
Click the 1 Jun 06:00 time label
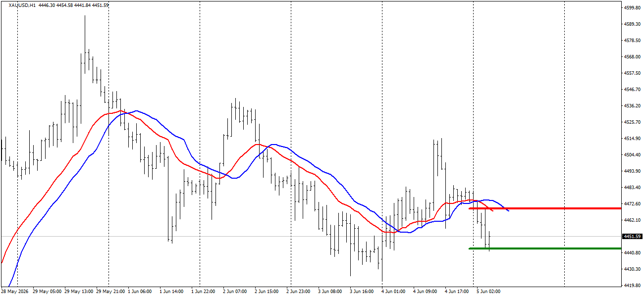click(x=140, y=292)
